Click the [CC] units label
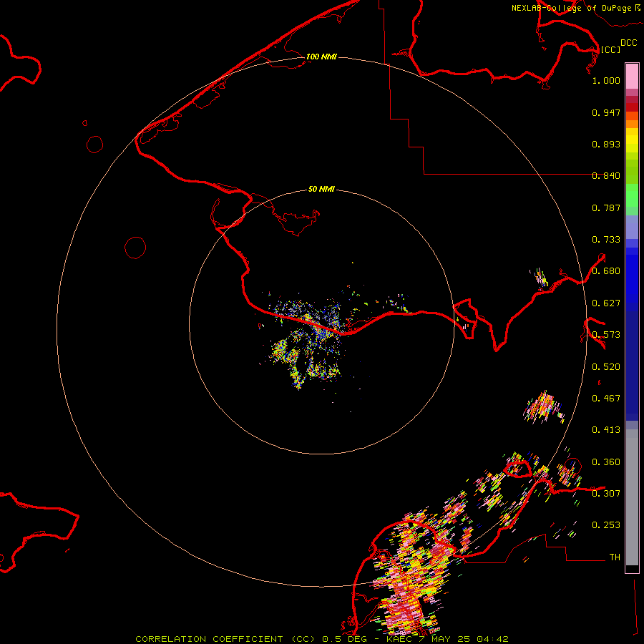This screenshot has width=644, height=644. click(610, 49)
